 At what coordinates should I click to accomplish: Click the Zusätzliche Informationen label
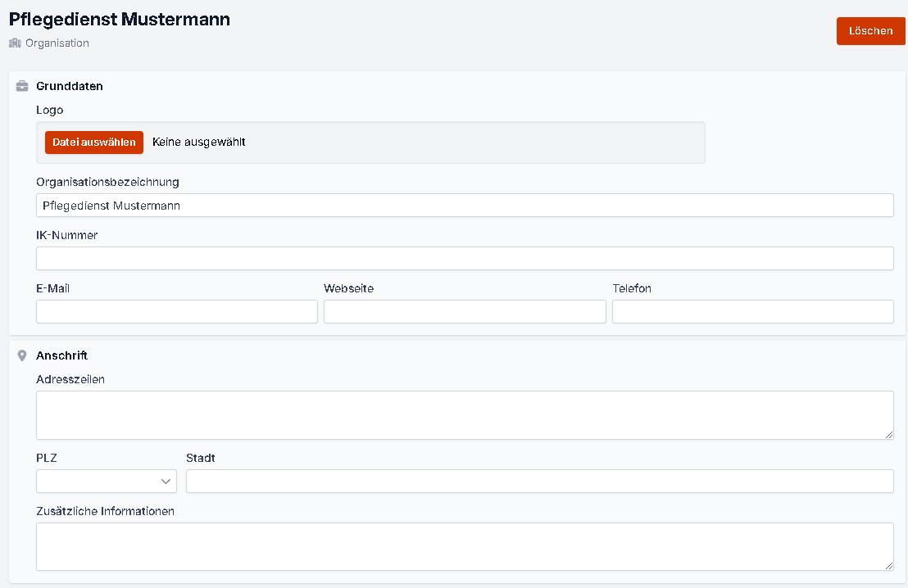[105, 511]
